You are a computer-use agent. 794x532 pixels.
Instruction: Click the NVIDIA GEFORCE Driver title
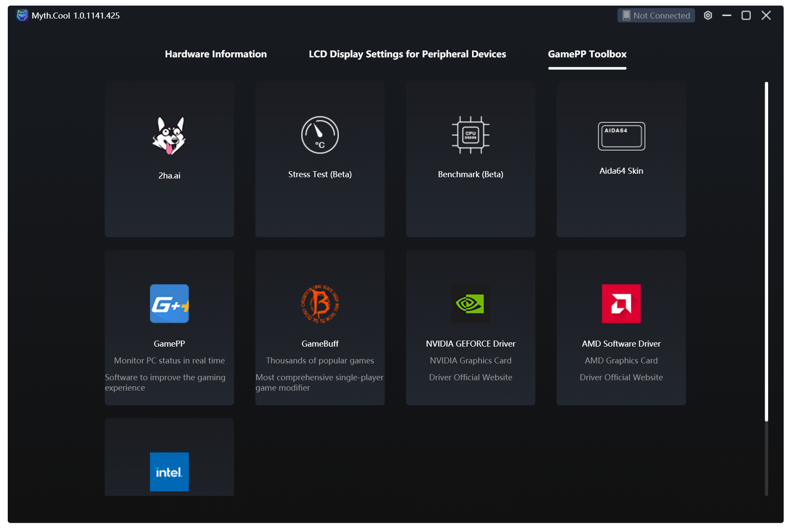(470, 343)
